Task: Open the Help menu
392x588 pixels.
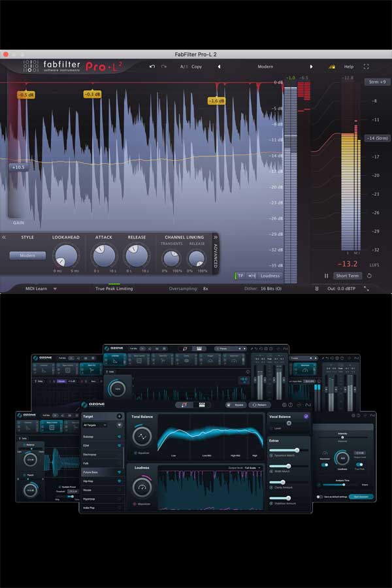Action: point(349,67)
